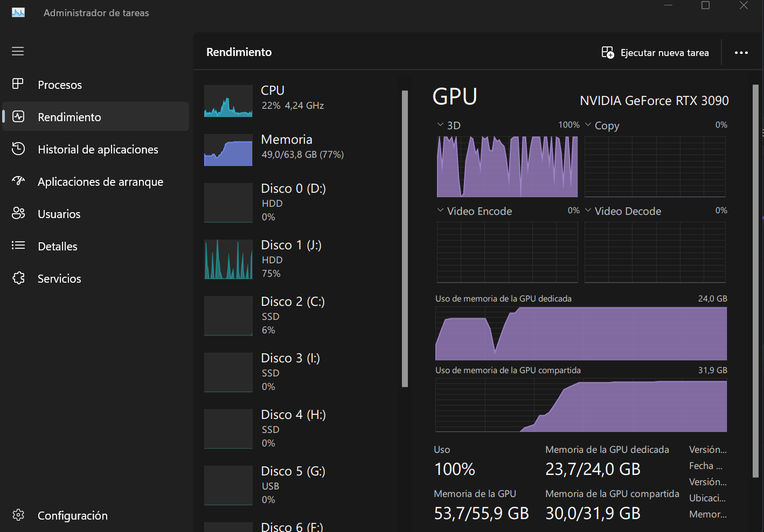Image resolution: width=764 pixels, height=532 pixels.
Task: Click the Historial de aplicaciones icon
Action: coord(18,149)
